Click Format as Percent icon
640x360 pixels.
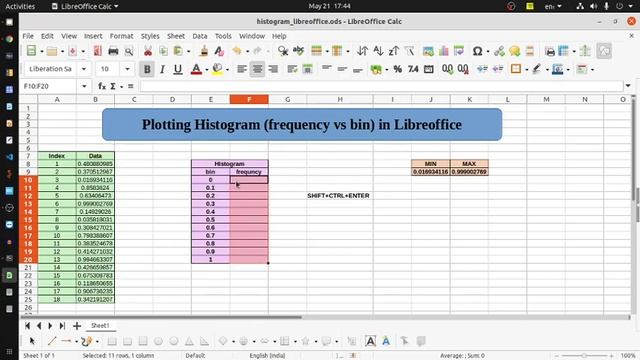398,69
